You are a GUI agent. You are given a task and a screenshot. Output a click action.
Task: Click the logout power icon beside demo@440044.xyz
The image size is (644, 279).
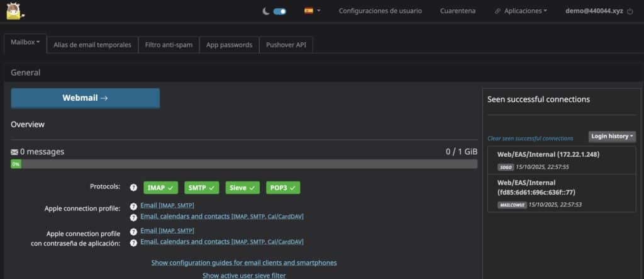[x=630, y=11]
